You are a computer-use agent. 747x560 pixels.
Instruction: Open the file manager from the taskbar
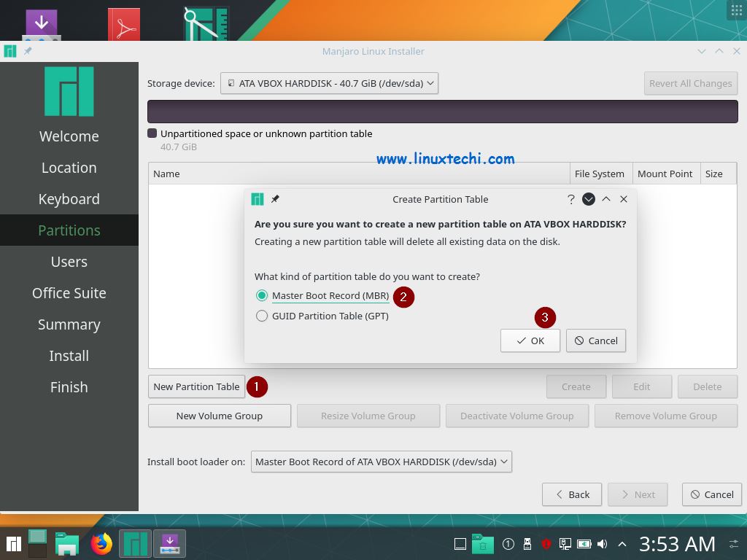66,543
